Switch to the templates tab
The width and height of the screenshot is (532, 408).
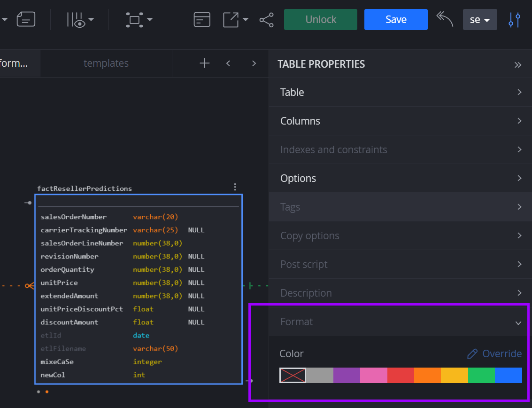coord(106,63)
